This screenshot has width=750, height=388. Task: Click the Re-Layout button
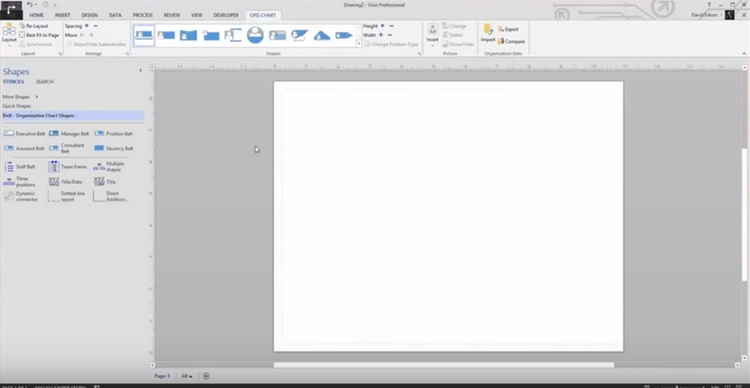pyautogui.click(x=34, y=26)
